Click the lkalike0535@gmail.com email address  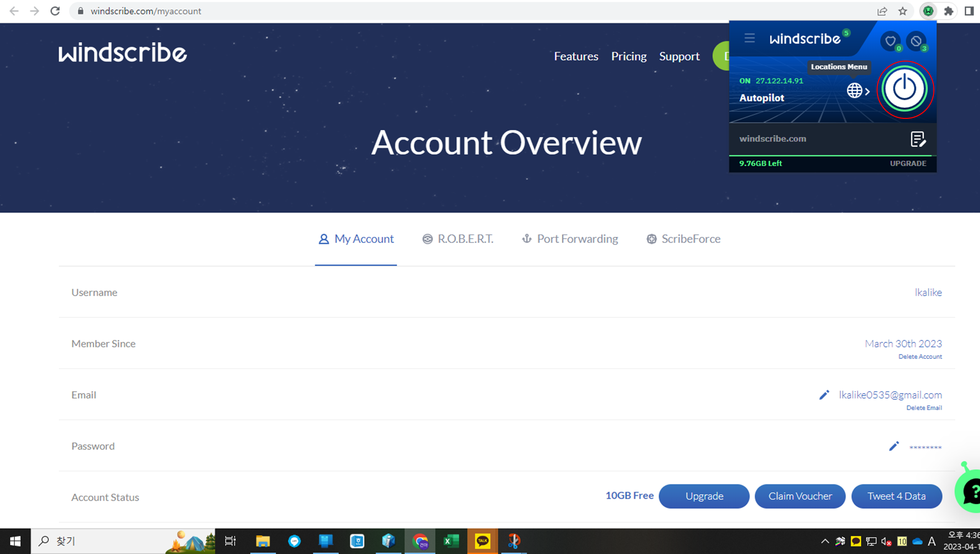(x=890, y=395)
